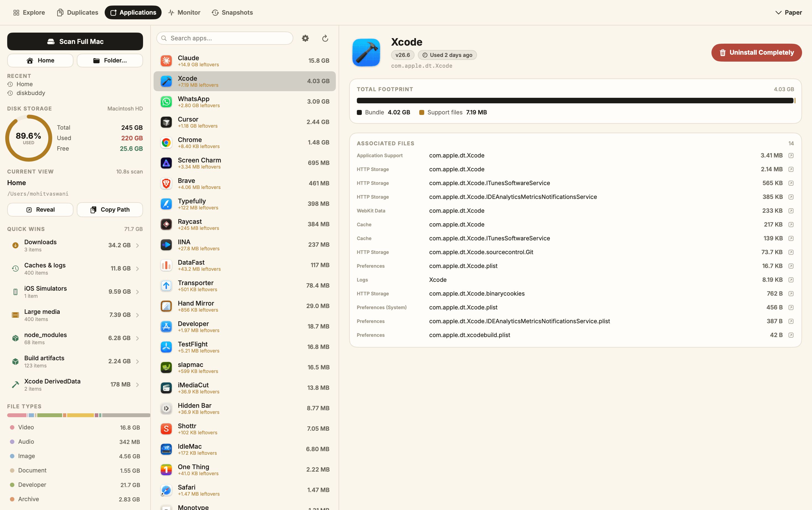The height and width of the screenshot is (510, 812).
Task: Click the Scan Full Mac button
Action: pos(75,41)
